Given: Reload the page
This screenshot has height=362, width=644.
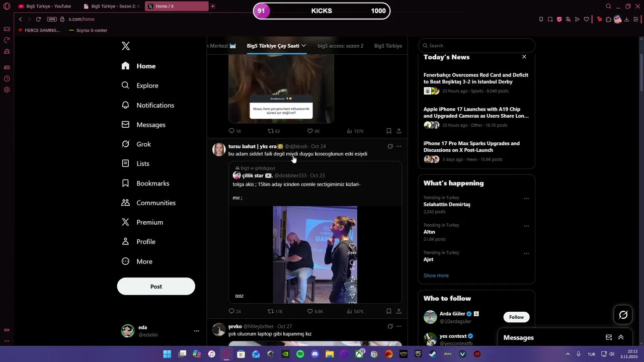Looking at the screenshot, I should 38,19.
